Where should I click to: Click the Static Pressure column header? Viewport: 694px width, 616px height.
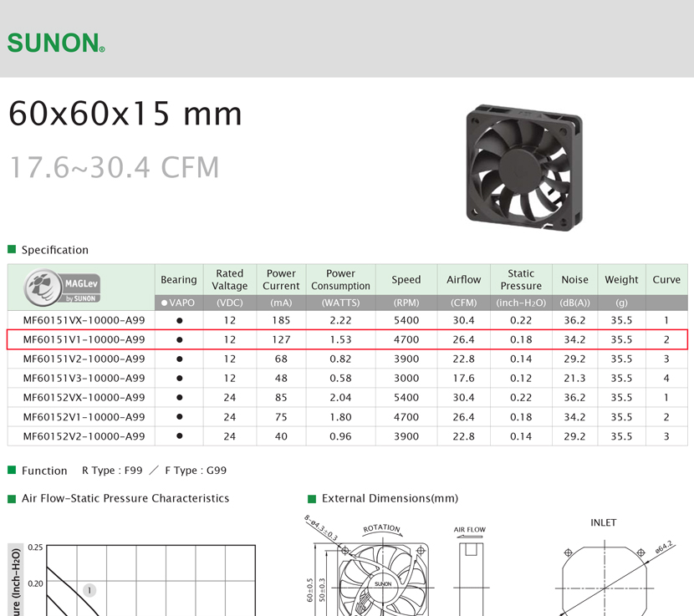point(521,280)
